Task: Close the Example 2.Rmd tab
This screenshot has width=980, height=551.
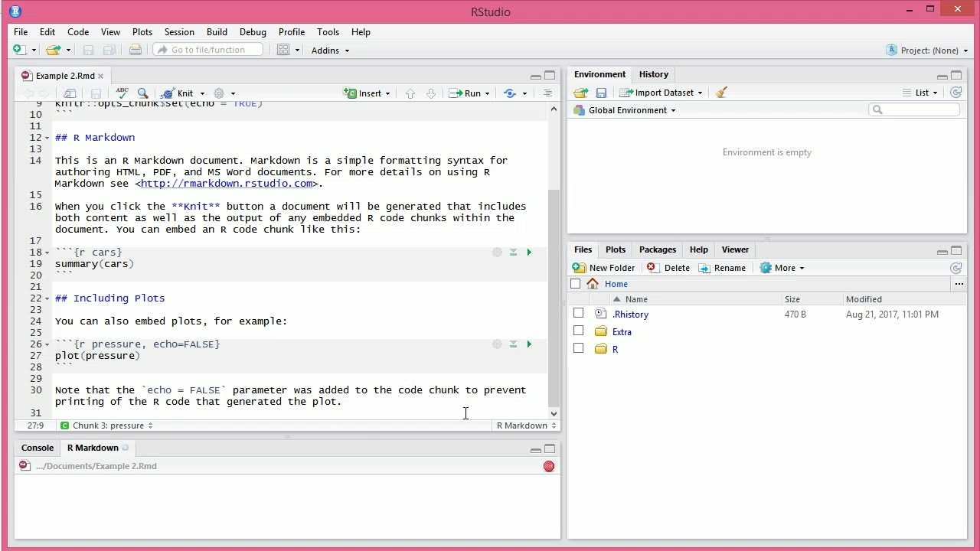Action: tap(100, 76)
